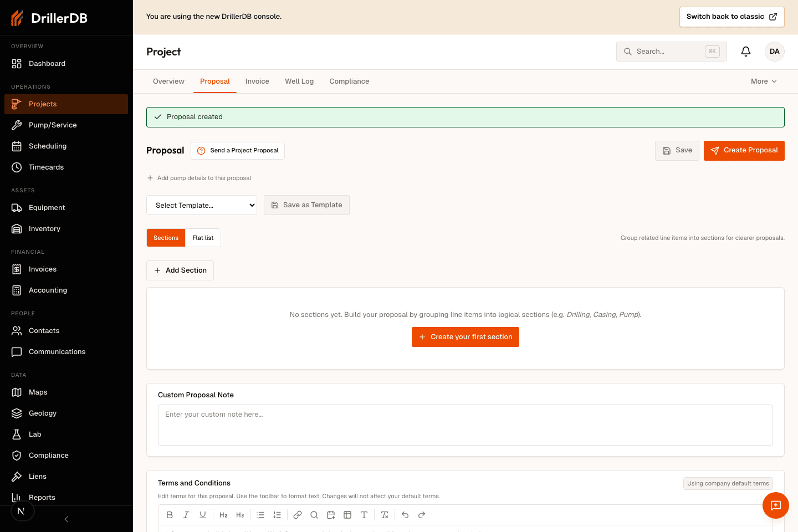This screenshot has width=798, height=532.
Task: Select the Proposal tab
Action: pyautogui.click(x=215, y=81)
